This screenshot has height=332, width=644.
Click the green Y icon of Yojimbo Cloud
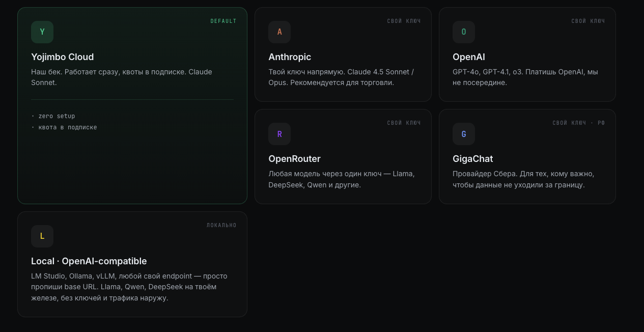[x=42, y=32]
